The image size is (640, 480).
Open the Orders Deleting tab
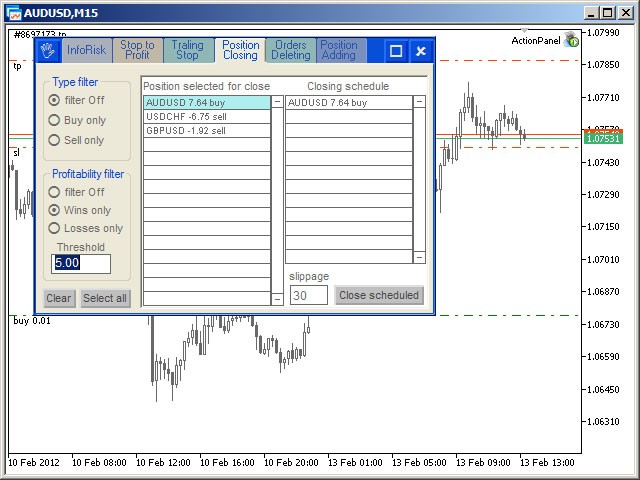[x=291, y=50]
